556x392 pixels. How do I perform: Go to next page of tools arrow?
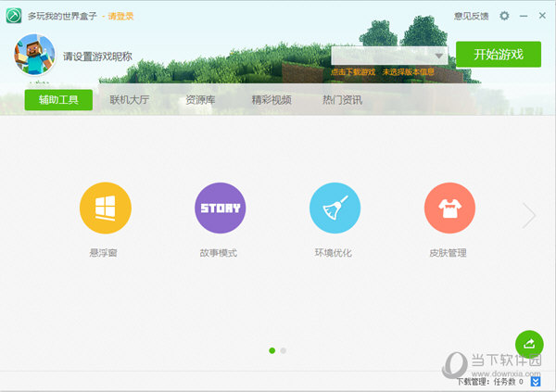click(x=529, y=215)
